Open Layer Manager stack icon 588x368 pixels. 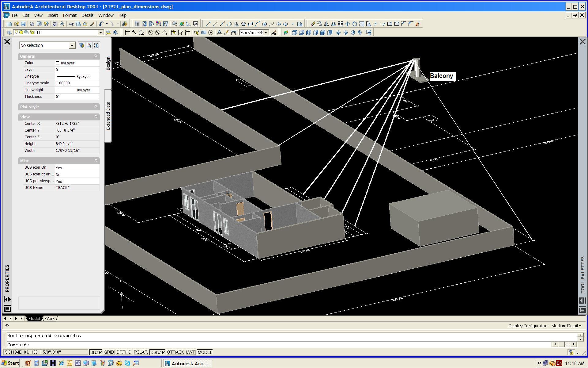9,33
